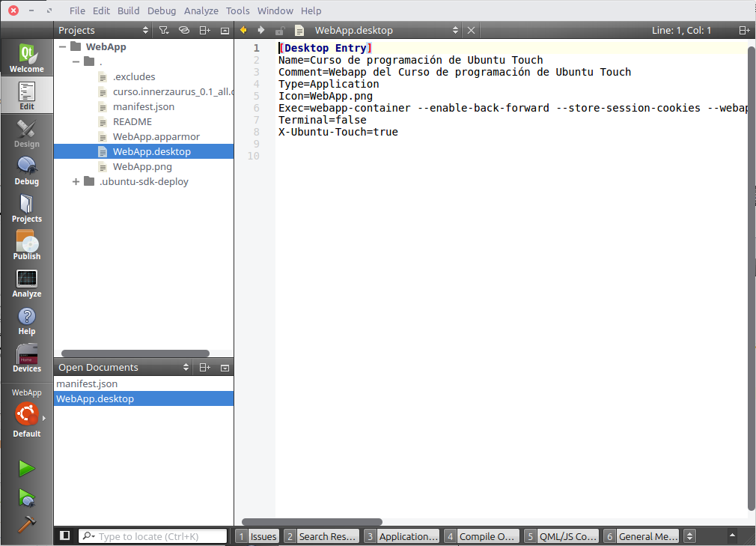Switch to Edit mode
The width and height of the screenshot is (756, 546).
click(x=26, y=96)
